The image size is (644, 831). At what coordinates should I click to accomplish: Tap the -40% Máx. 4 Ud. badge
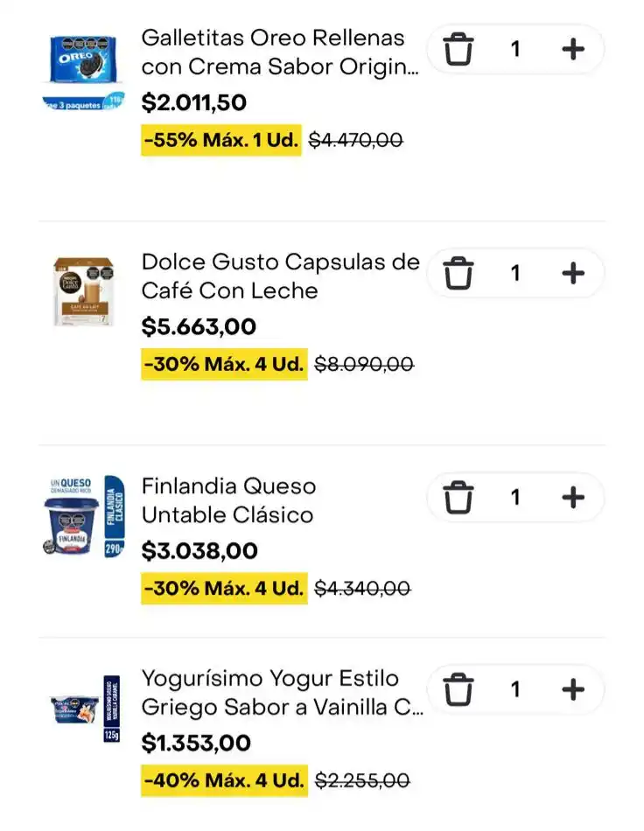tap(224, 780)
